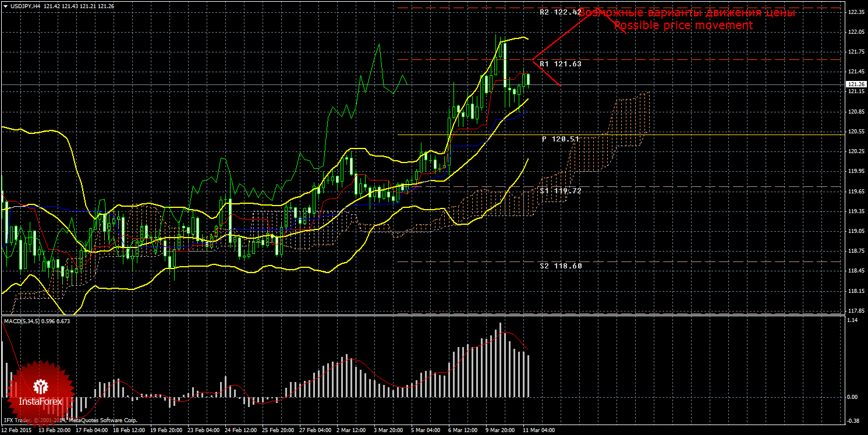Viewport: 868px width, 435px height.
Task: Select the R1 121.63 resistance label
Action: point(561,64)
